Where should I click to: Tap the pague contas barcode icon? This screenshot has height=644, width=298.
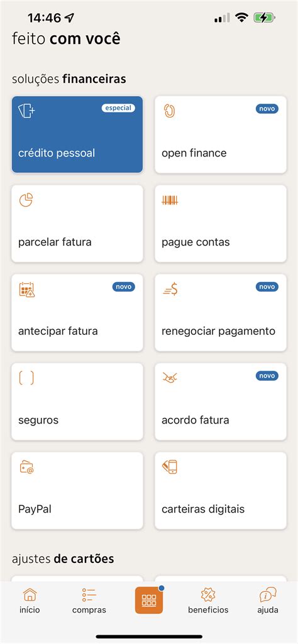point(170,200)
